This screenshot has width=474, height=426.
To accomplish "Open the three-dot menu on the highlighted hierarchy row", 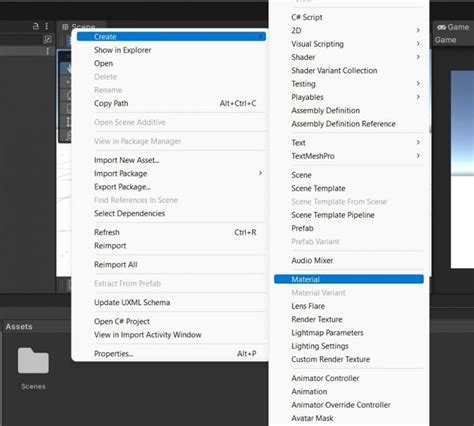I will coord(48,51).
